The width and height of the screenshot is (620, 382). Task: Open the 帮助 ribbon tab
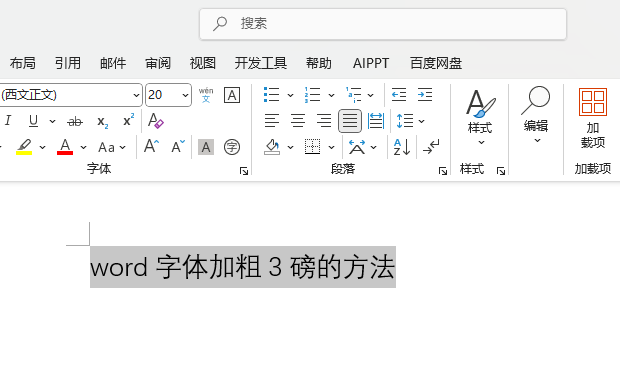pyautogui.click(x=318, y=63)
